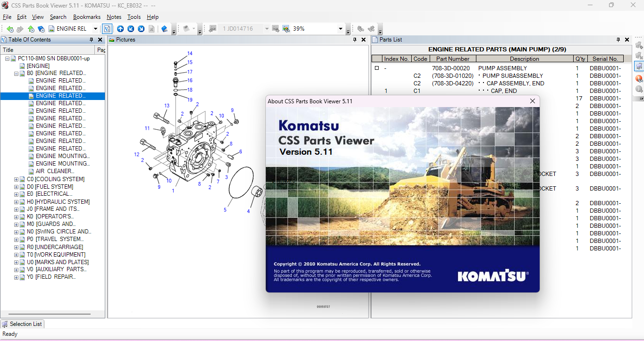Expand the T0 [WORK EQUIPMENT] node
The height and width of the screenshot is (341, 644).
coord(16,255)
